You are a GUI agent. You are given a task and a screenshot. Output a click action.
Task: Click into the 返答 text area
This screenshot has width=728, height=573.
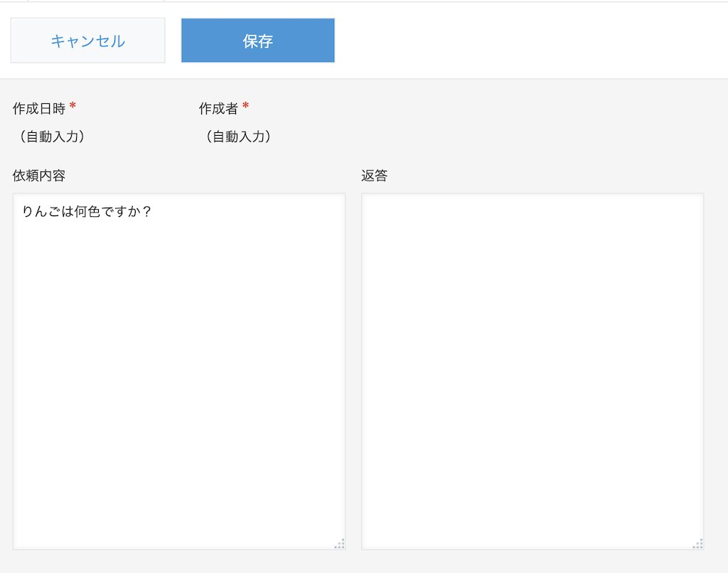[532, 372]
